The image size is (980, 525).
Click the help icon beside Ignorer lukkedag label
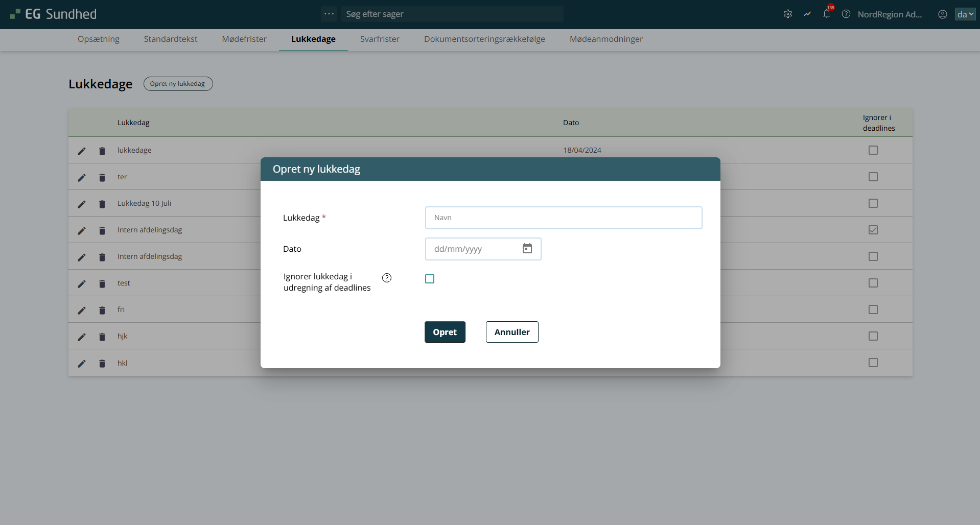pyautogui.click(x=387, y=278)
